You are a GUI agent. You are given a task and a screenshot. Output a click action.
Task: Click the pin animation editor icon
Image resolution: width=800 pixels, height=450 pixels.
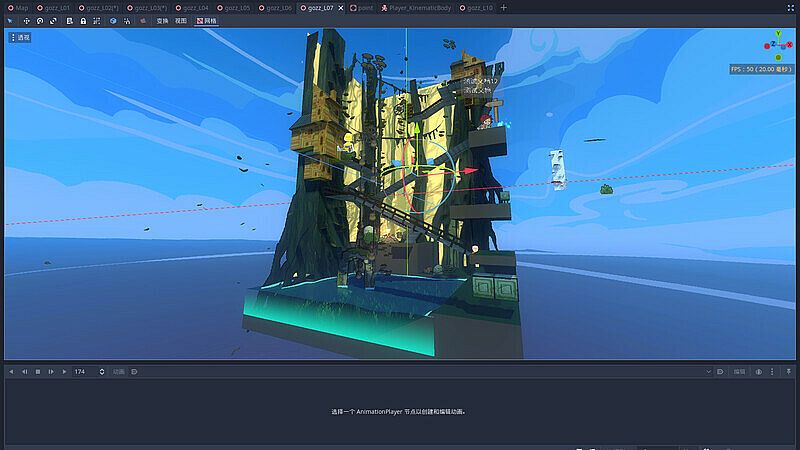tap(789, 371)
